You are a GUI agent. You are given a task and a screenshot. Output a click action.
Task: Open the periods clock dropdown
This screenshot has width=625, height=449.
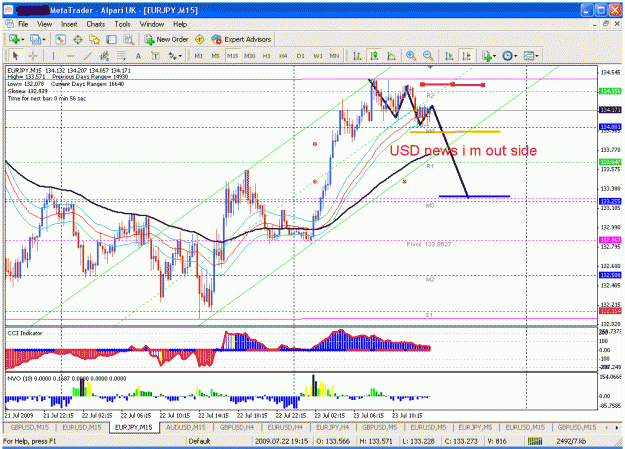509,56
